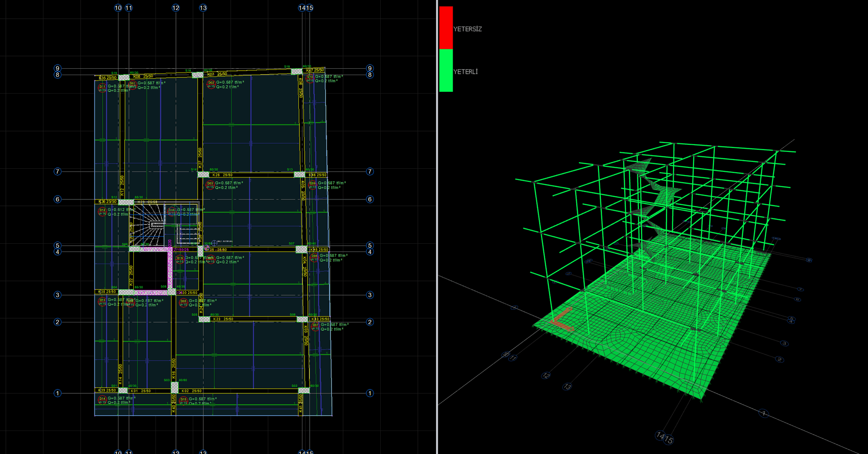Screen dimensions: 868x454
Task: Click the red axis marker on 3D slab
Action: coord(561,319)
